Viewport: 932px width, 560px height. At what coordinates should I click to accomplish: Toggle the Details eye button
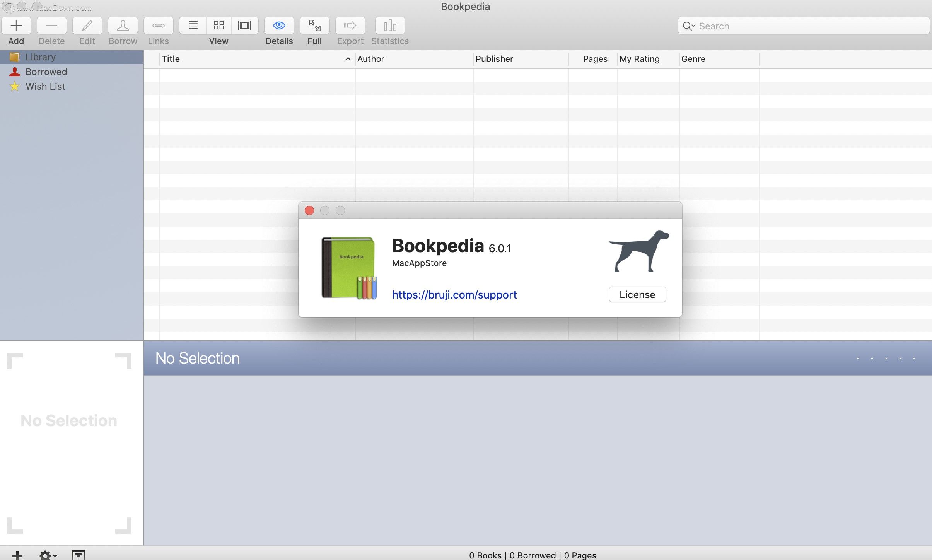(279, 26)
